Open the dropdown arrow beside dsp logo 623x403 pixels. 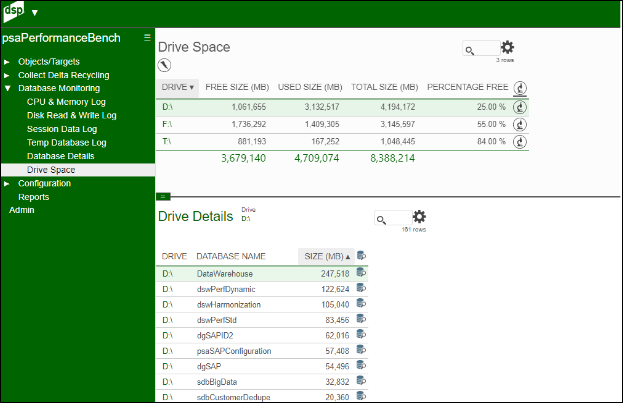click(x=35, y=13)
